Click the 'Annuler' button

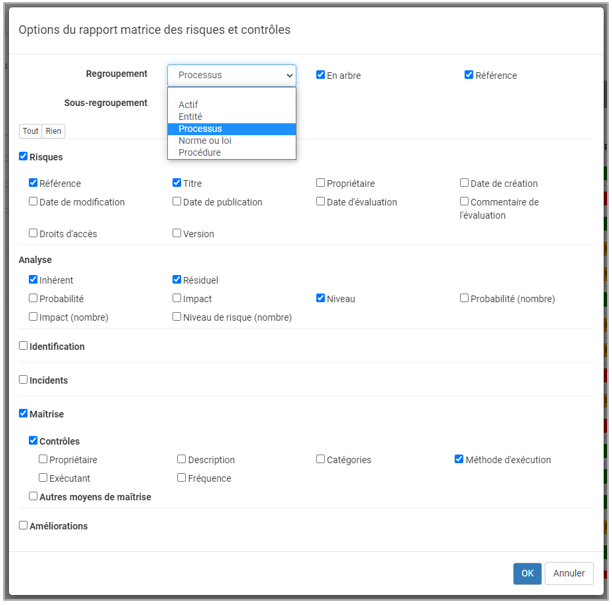[569, 573]
